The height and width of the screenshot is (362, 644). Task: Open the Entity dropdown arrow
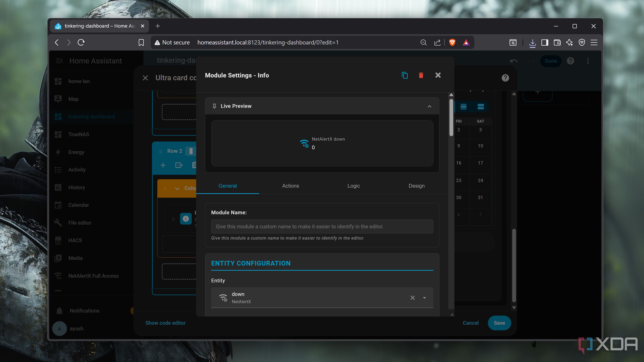[424, 297]
